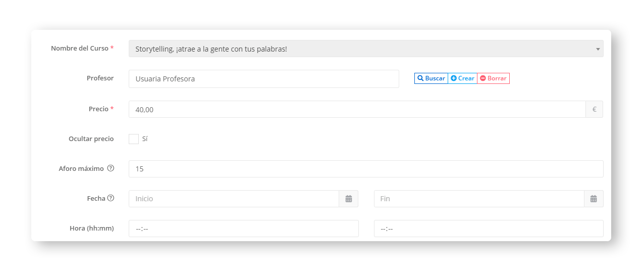Click the Precio input field

(357, 109)
